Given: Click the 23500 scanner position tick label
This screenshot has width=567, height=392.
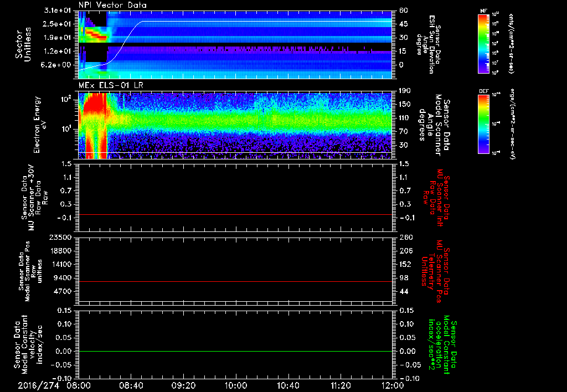Looking at the screenshot, I should [x=60, y=238].
